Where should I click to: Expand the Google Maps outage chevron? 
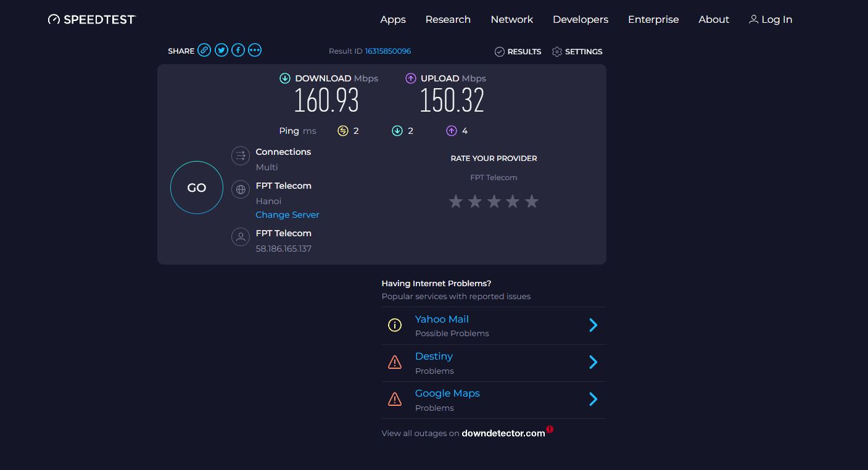[x=593, y=399]
